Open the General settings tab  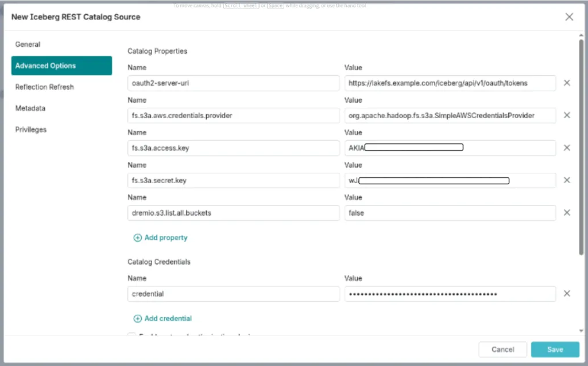pyautogui.click(x=28, y=45)
